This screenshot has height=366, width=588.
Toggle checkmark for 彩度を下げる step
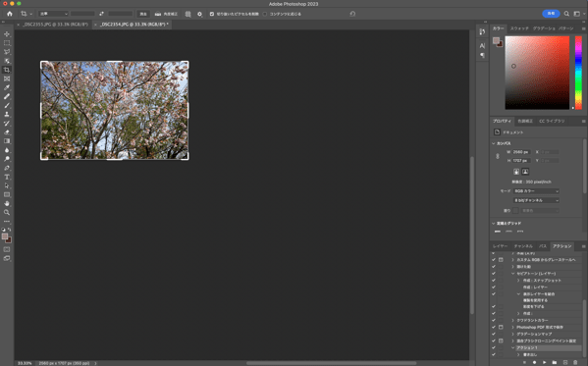pos(494,306)
